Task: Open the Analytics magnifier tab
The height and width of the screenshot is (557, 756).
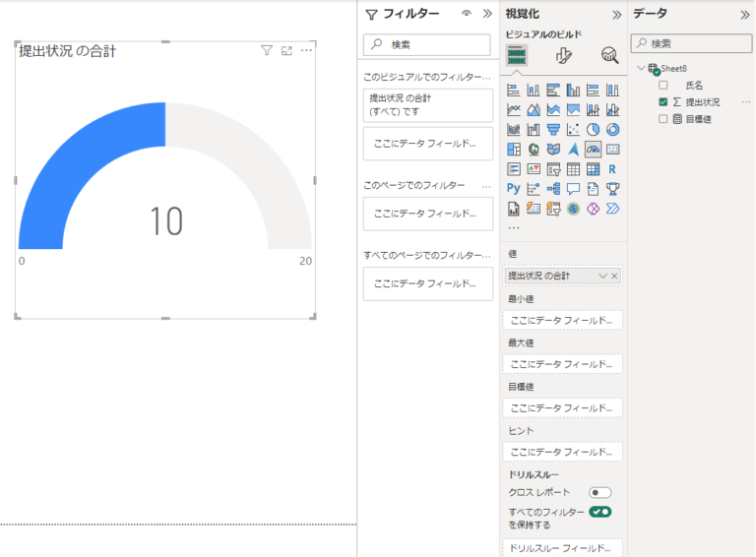Action: click(609, 55)
